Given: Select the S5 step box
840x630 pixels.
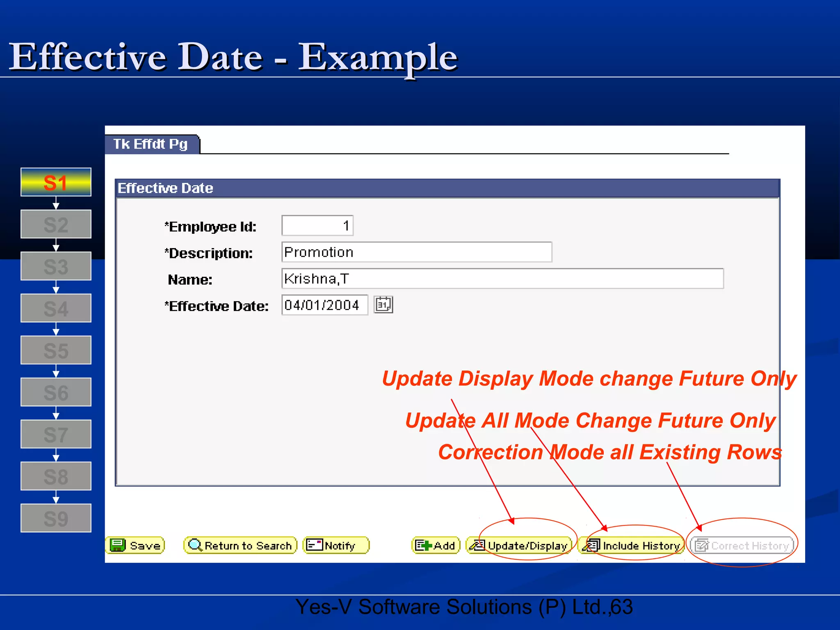Looking at the screenshot, I should click(x=56, y=350).
